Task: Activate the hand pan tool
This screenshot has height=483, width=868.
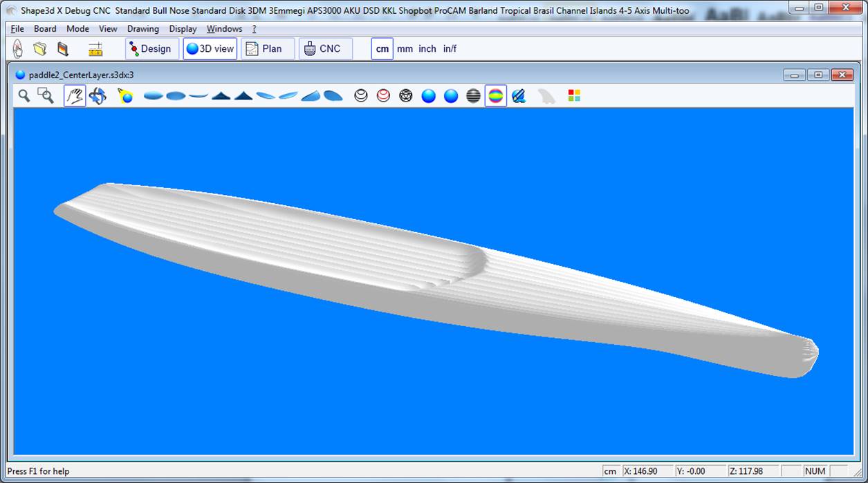Action: click(75, 96)
